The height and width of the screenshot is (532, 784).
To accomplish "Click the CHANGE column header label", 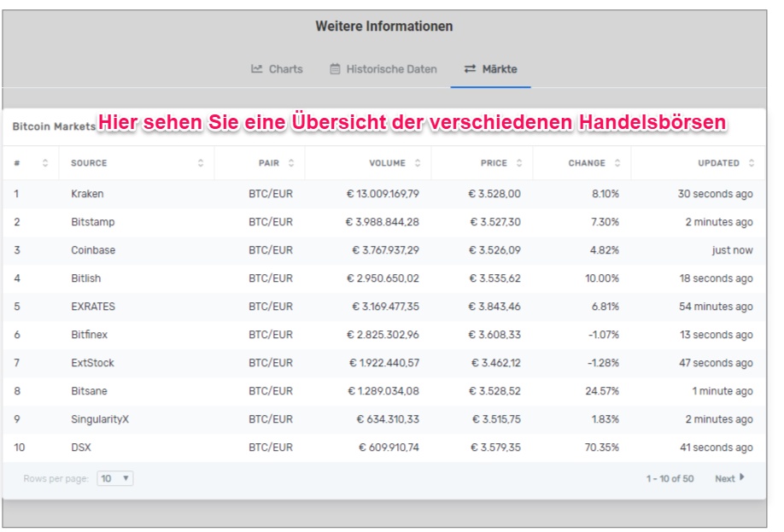I will [587, 163].
